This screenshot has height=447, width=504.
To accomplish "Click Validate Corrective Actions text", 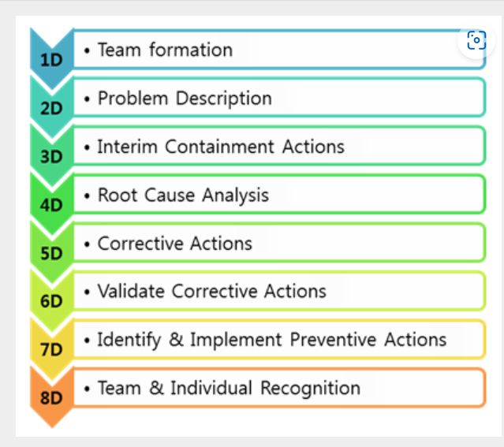I will pos(212,291).
